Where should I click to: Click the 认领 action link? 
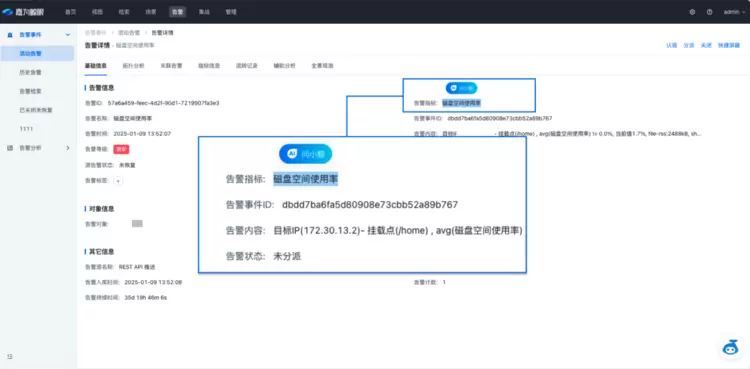click(672, 45)
